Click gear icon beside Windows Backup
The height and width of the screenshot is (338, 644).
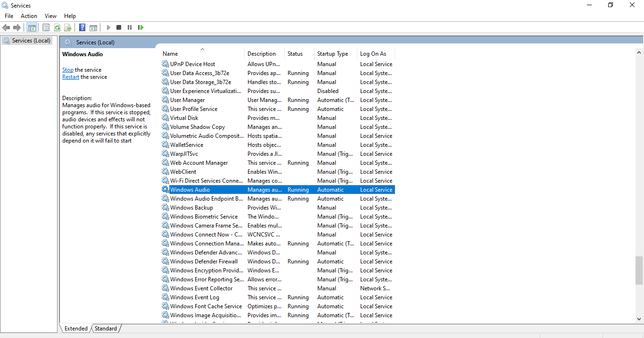[165, 207]
